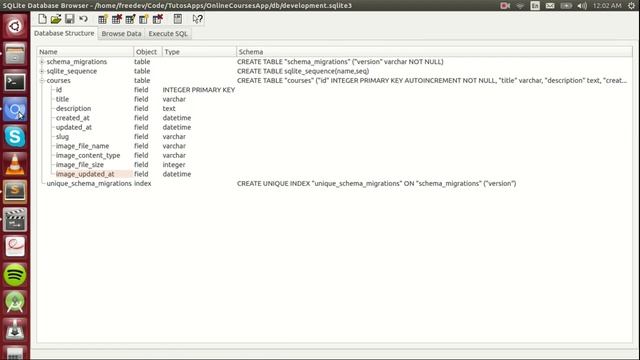The image size is (640, 360).
Task: Select the courses table row
Action: [x=335, y=80]
